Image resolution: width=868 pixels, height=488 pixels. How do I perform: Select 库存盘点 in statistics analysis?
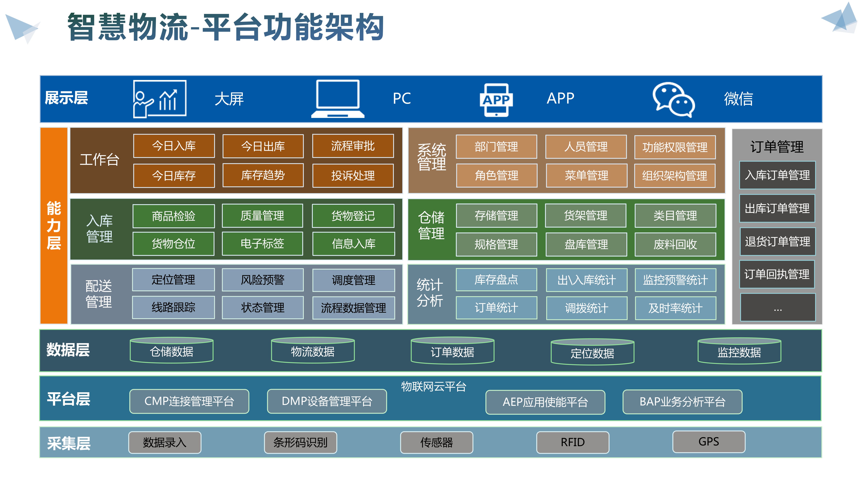(496, 280)
